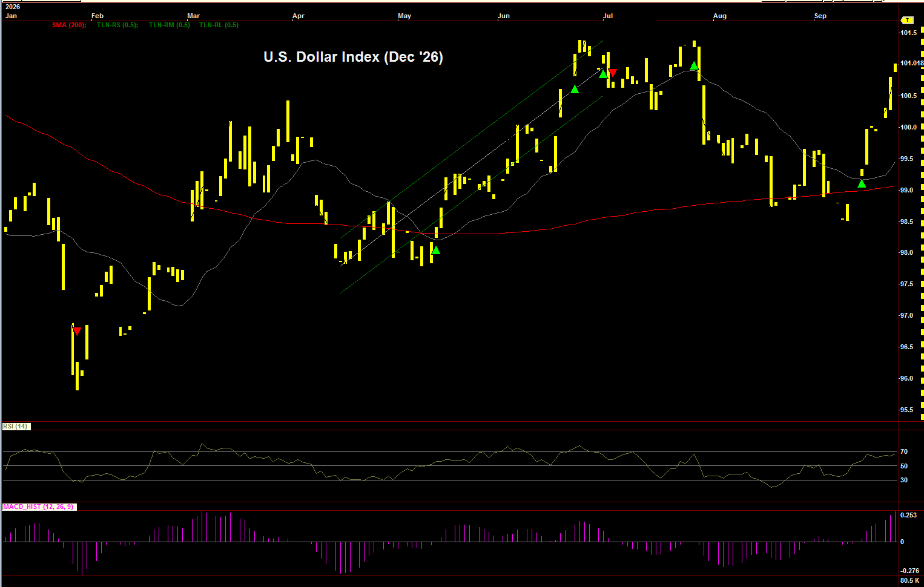Click the green buy arrow in September
The height and width of the screenshot is (587, 924).
[x=862, y=183]
